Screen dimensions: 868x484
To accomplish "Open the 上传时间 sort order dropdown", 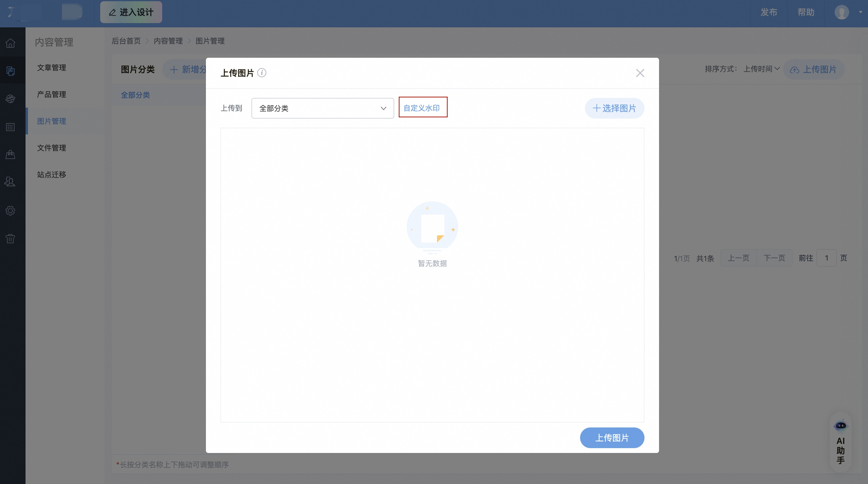I will [761, 70].
